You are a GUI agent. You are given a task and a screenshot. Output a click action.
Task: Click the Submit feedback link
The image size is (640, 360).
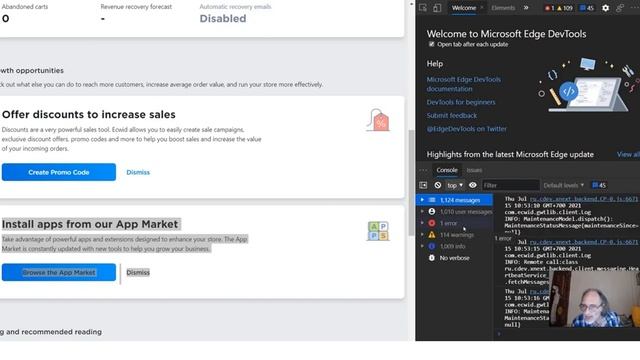[451, 116]
